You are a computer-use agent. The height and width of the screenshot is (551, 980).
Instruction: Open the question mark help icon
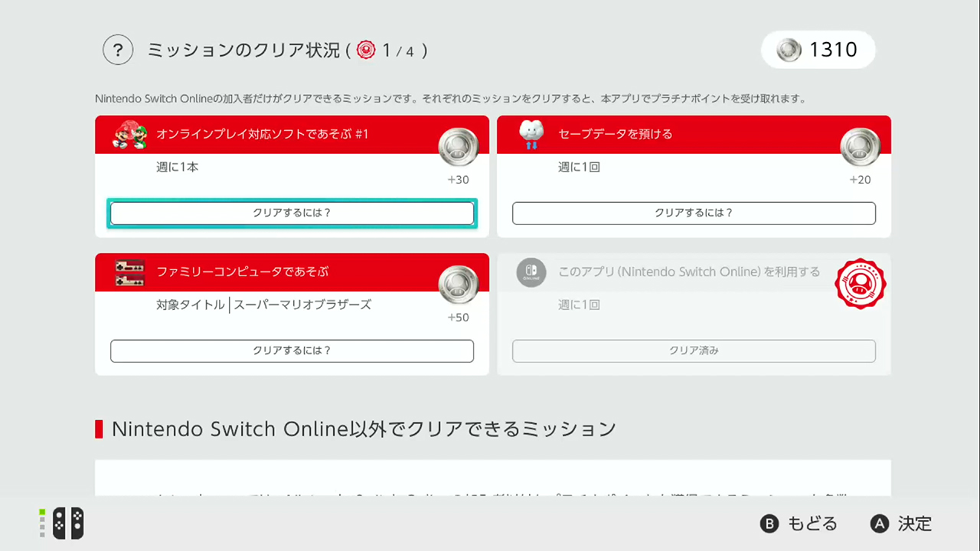pos(118,51)
